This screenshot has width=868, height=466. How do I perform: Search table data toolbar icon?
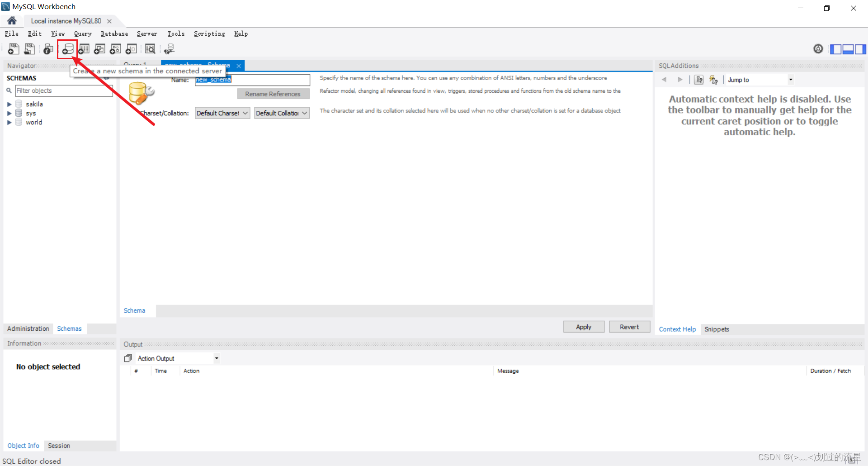coord(150,48)
